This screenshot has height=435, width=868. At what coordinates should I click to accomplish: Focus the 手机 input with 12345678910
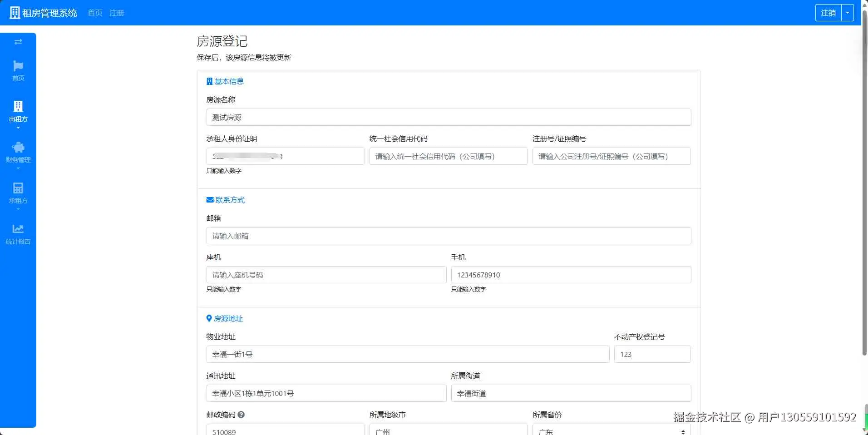click(571, 275)
